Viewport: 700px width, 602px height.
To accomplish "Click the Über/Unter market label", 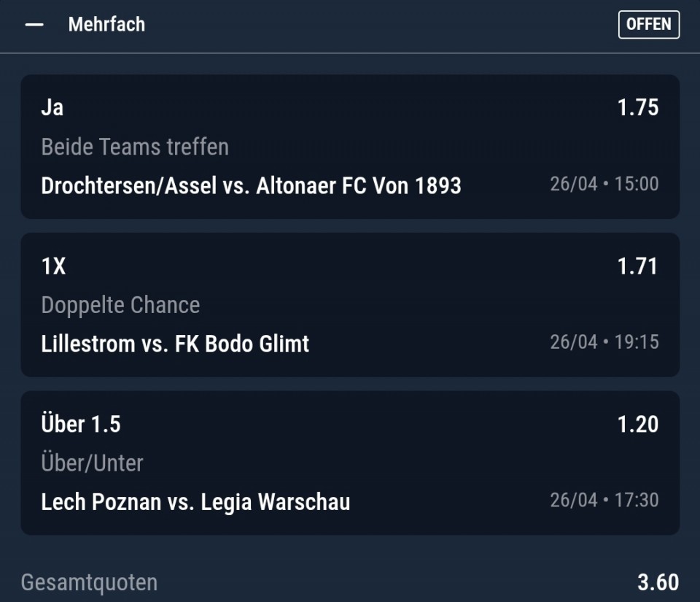I will [x=92, y=463].
